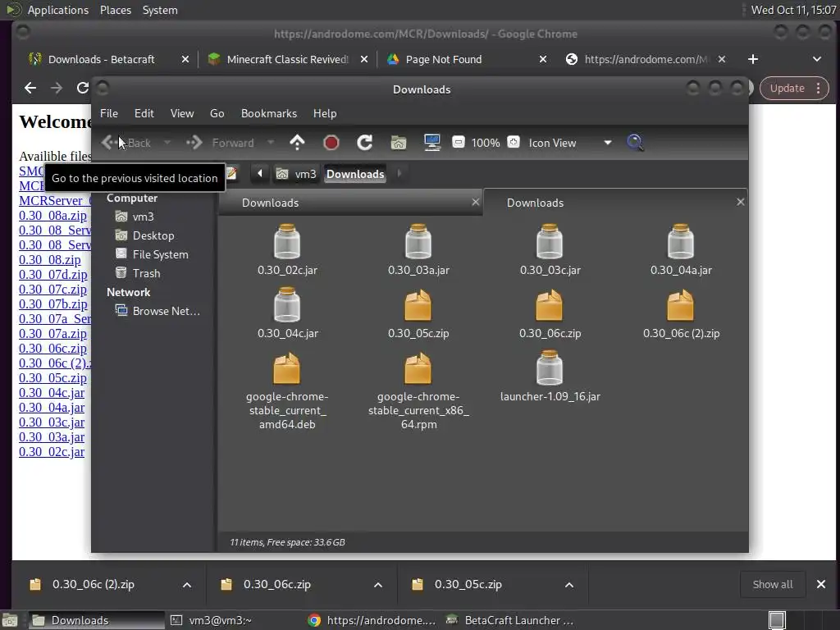The image size is (840, 630).
Task: Open 0.30_08a.zip link in Chrome page
Action: [52, 216]
